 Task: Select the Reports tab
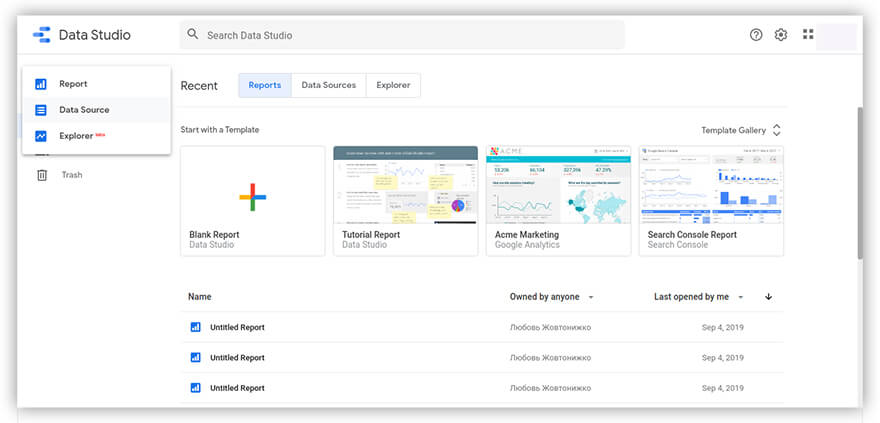[264, 85]
